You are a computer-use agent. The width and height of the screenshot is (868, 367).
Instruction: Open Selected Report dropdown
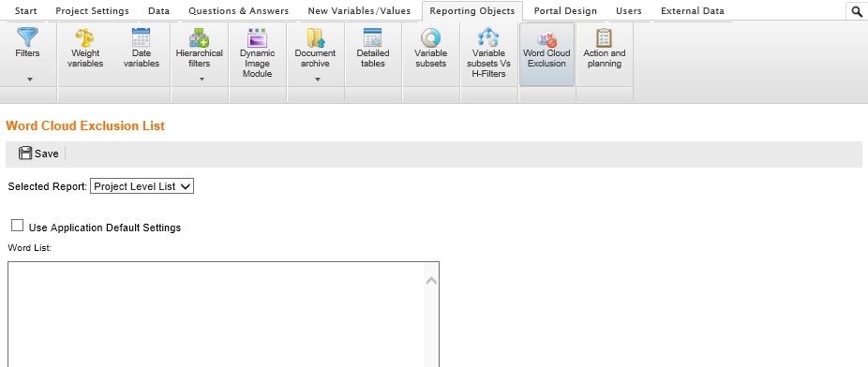pyautogui.click(x=142, y=186)
